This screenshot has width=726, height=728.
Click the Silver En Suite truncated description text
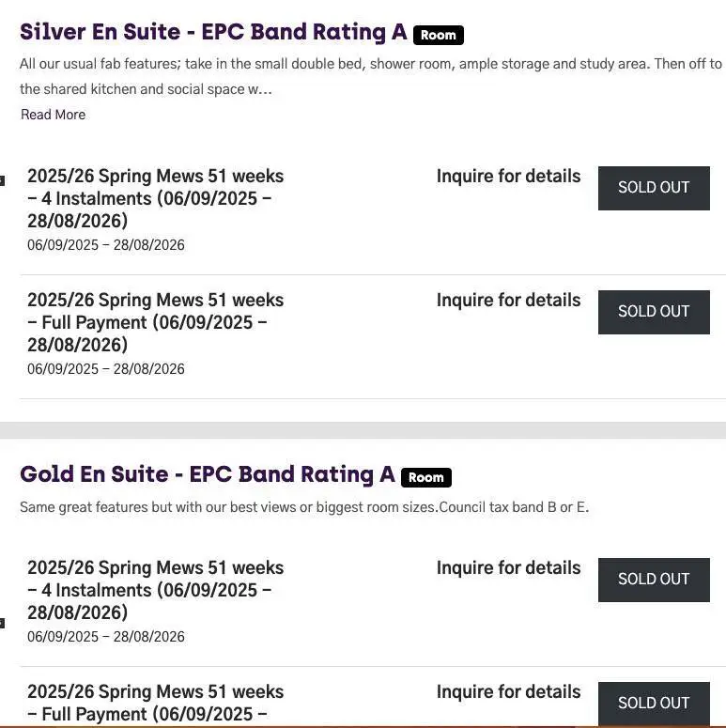click(x=371, y=76)
